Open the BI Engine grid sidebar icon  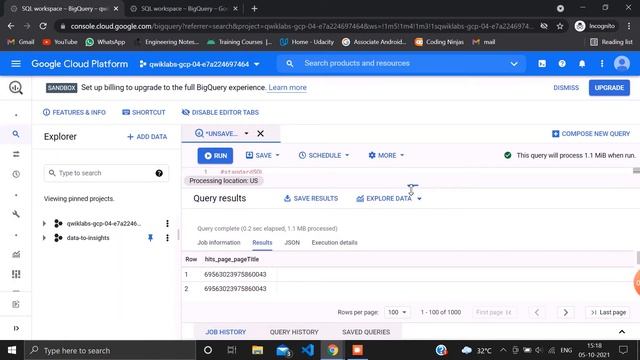(x=16, y=274)
